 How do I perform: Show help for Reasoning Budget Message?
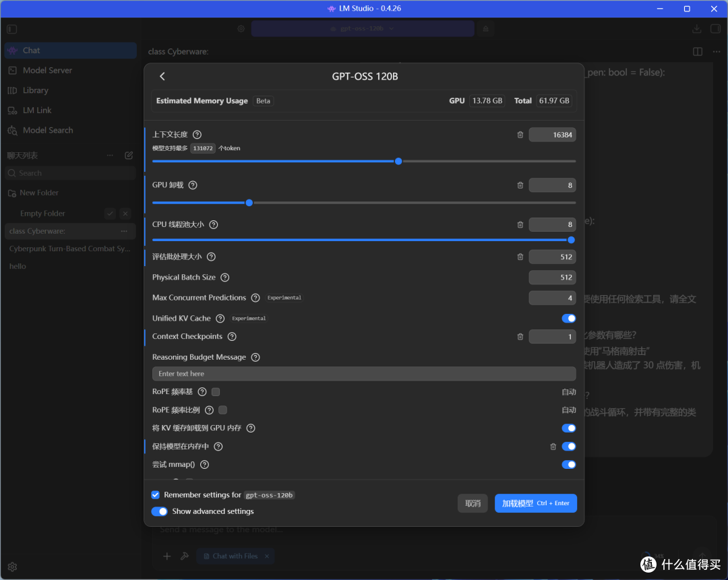pos(255,357)
